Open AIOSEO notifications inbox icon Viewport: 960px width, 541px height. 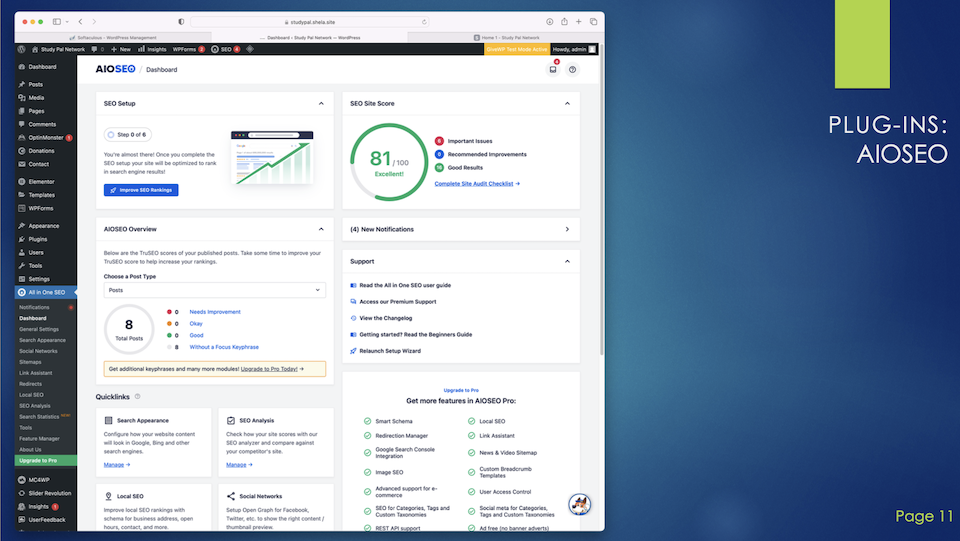(553, 69)
